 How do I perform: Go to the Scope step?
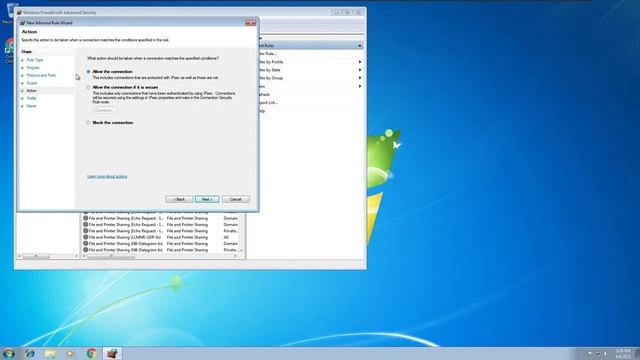tap(31, 83)
